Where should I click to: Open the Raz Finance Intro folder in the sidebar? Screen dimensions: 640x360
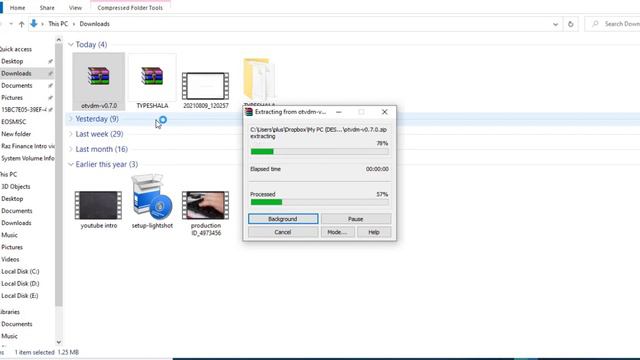(x=27, y=146)
